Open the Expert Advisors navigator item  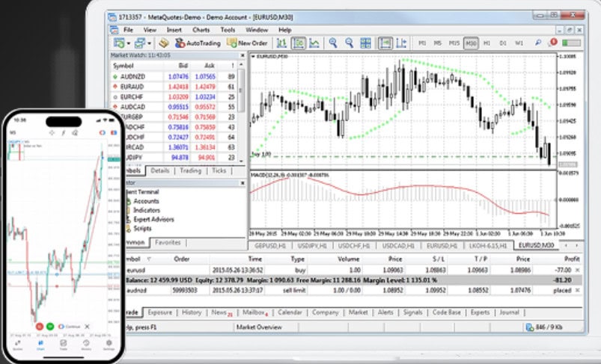click(x=153, y=219)
